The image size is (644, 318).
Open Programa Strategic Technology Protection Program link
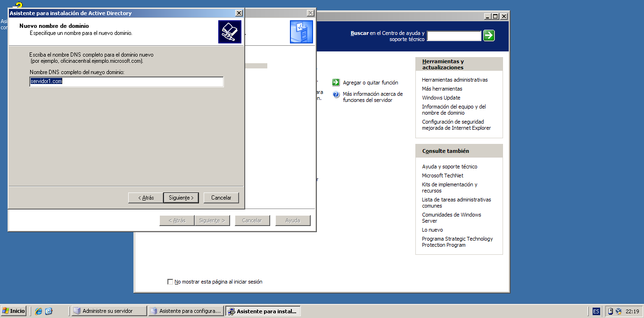point(457,242)
